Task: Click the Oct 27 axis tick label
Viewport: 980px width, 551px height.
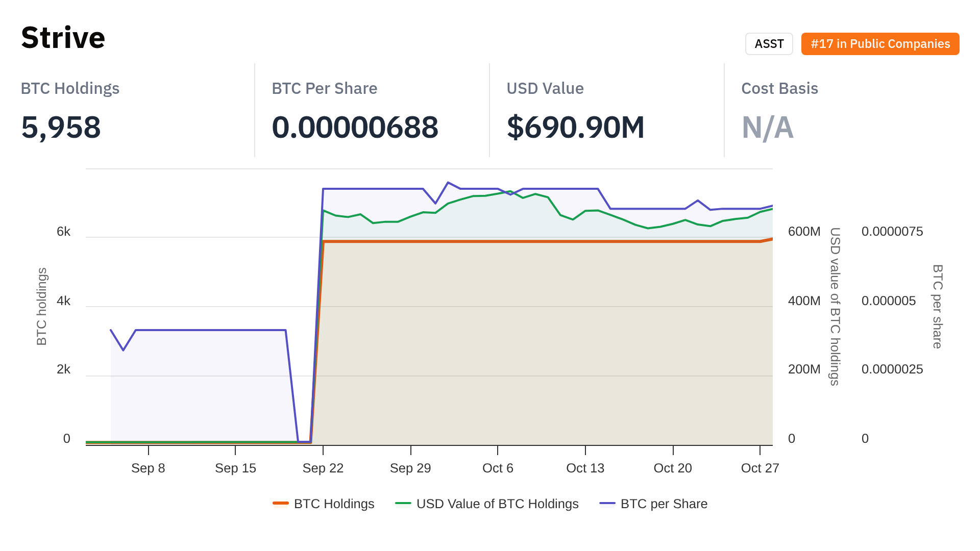Action: (x=760, y=468)
